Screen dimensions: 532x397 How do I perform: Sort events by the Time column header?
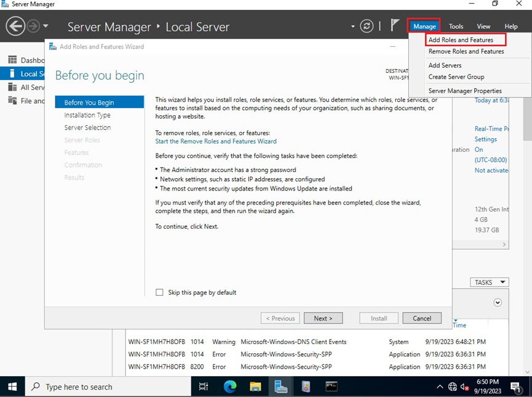coord(459,325)
